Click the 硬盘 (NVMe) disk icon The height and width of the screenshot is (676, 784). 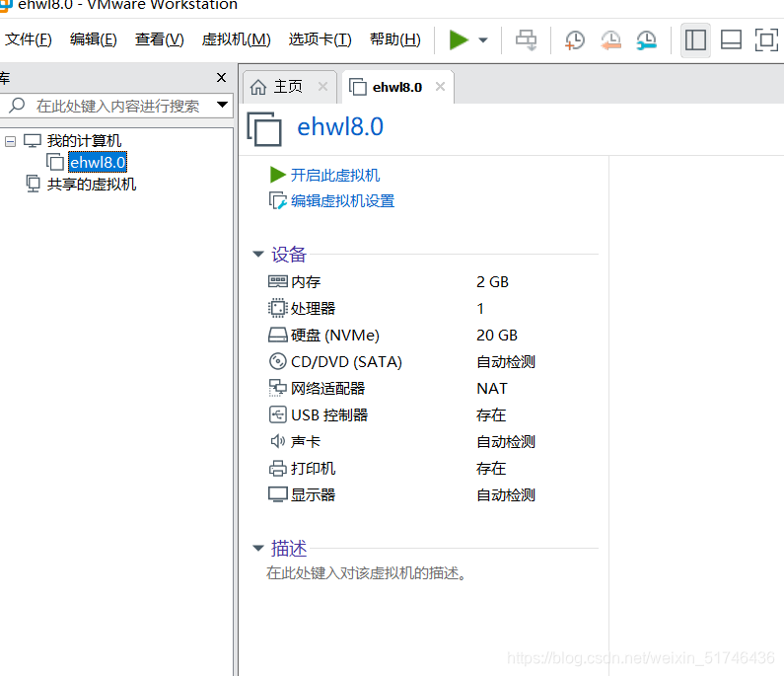277,335
